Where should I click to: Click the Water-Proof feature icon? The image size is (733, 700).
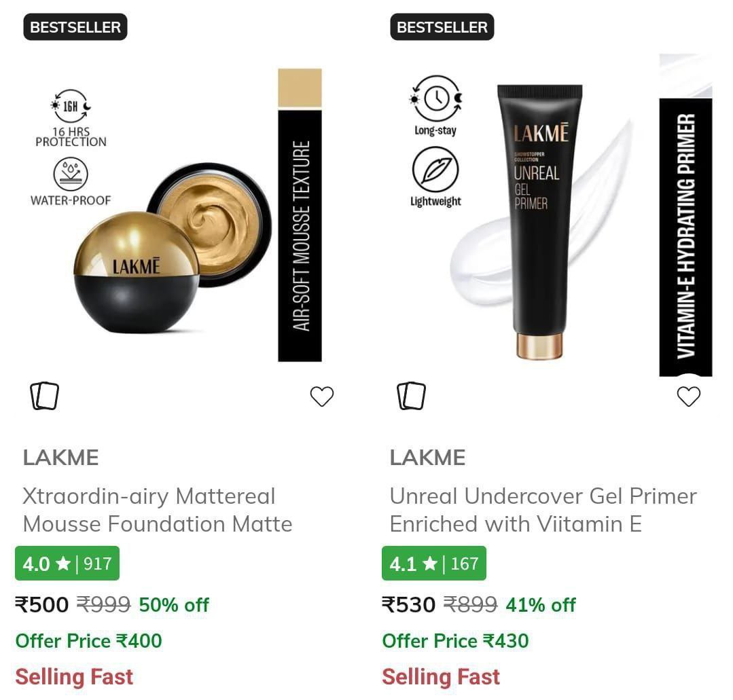point(71,174)
